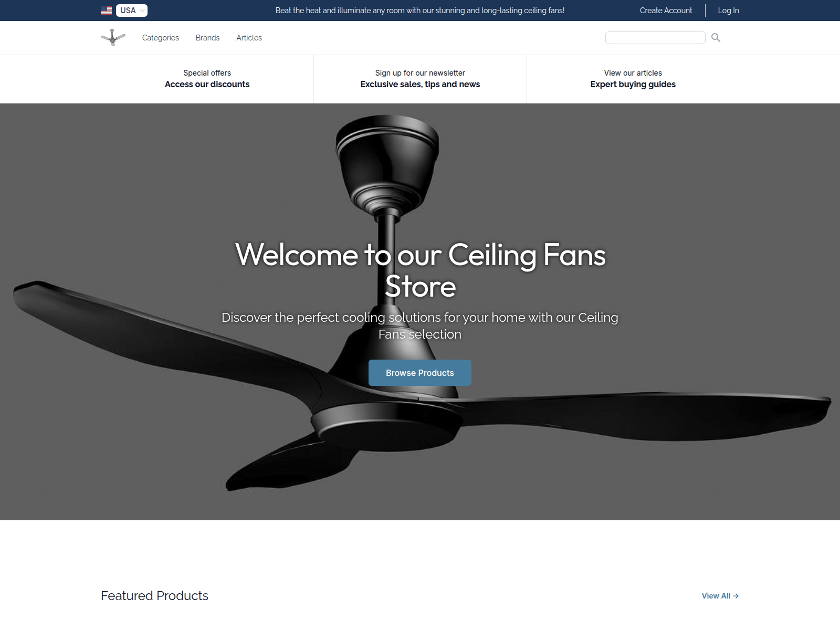Click the search input field
This screenshot has width=840, height=630.
tap(655, 37)
